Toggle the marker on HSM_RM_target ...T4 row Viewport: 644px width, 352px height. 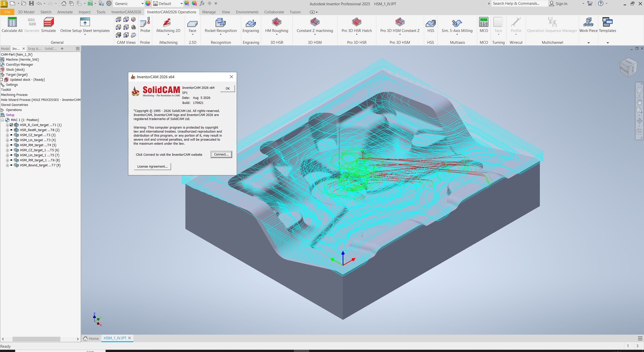pyautogui.click(x=11, y=145)
